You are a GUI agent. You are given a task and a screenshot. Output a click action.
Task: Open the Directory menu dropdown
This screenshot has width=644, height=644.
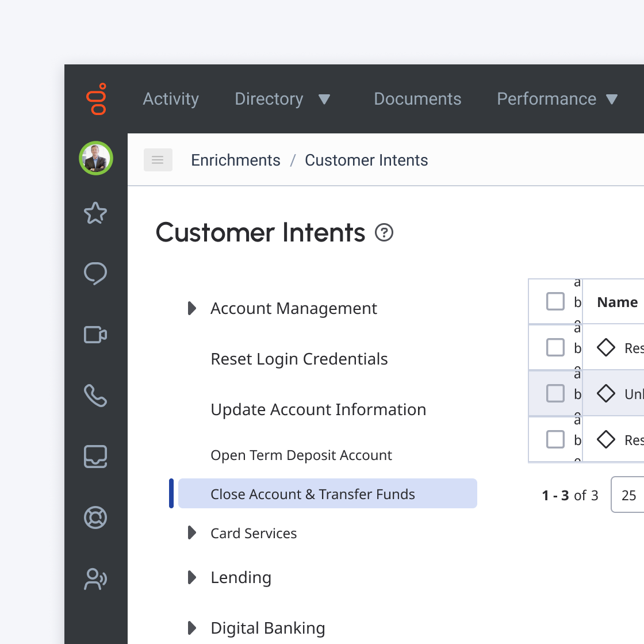point(282,99)
